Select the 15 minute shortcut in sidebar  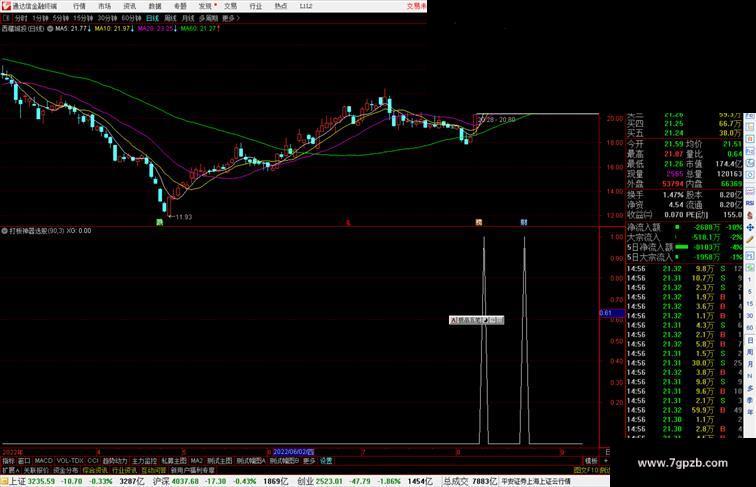[750, 304]
